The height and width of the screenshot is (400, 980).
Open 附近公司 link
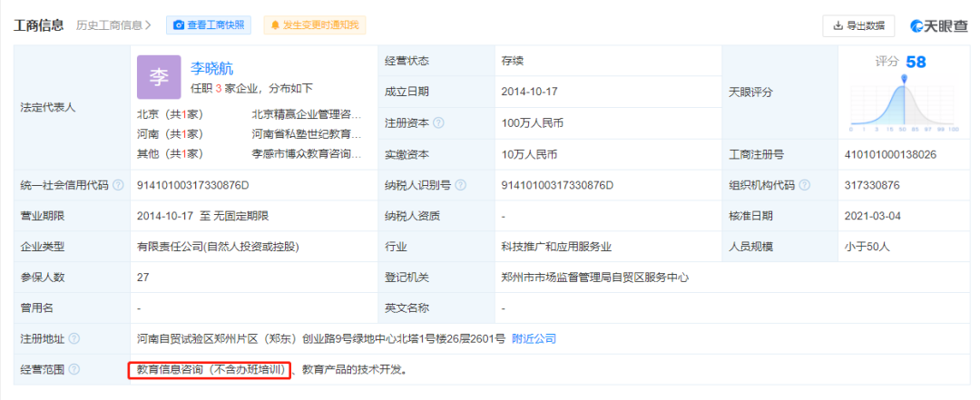pos(534,338)
